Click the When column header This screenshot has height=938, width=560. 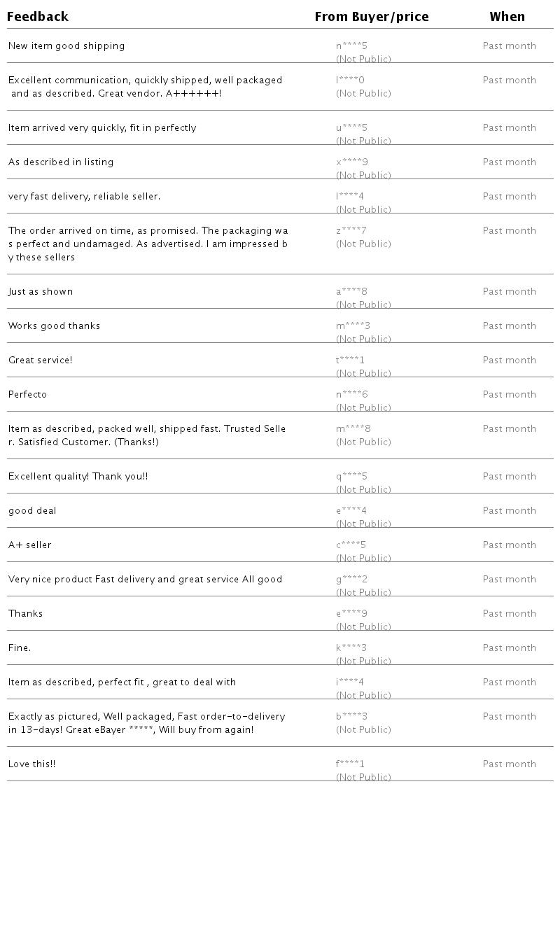coord(507,17)
